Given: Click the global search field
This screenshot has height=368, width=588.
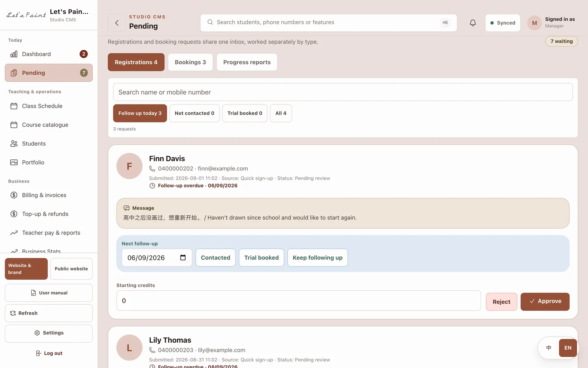Looking at the screenshot, I should [329, 22].
